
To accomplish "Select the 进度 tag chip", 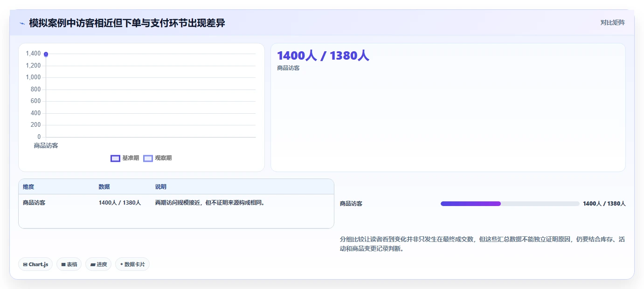I will point(98,264).
